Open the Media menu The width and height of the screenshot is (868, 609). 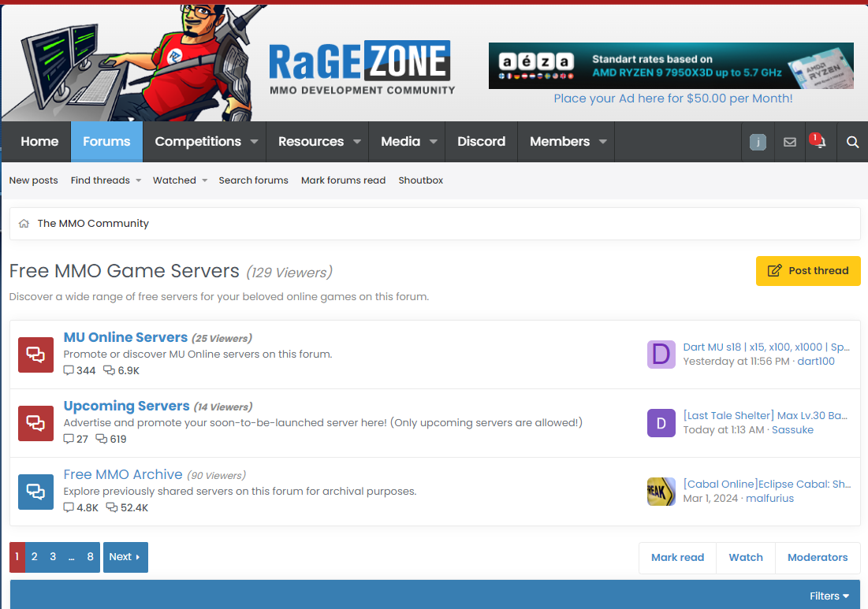(x=401, y=142)
